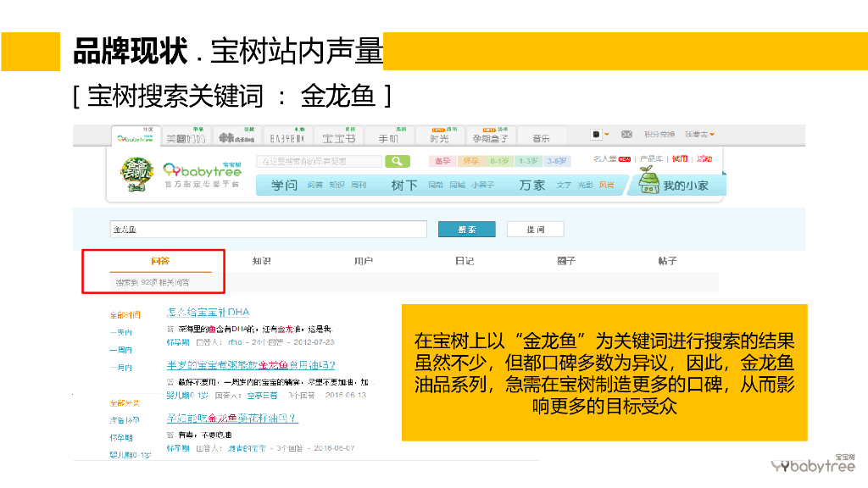Click the 金龙鱼 search input box
Image resolution: width=868 pixels, height=488 pixels.
269,229
